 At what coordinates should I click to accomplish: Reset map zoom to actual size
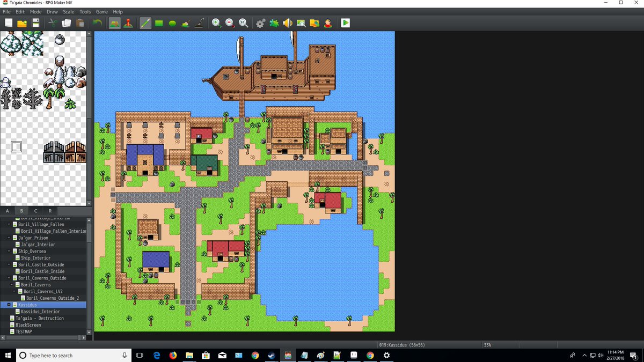(243, 23)
